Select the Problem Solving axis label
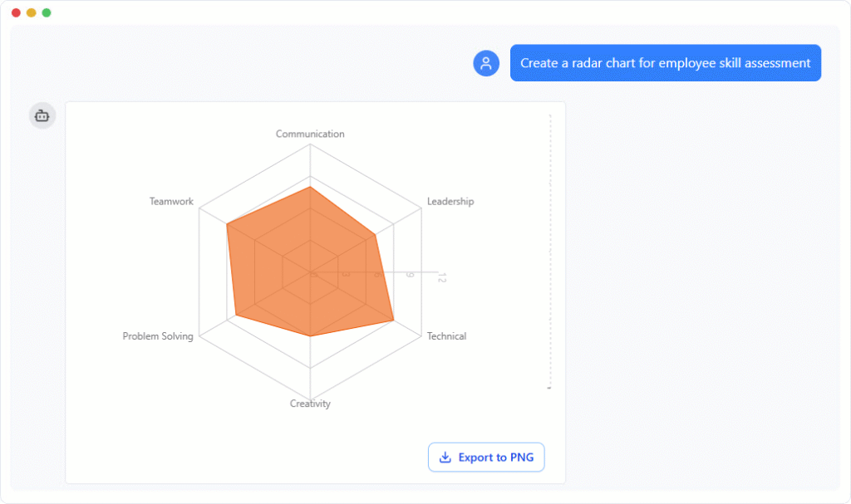This screenshot has height=504, width=851. [158, 336]
